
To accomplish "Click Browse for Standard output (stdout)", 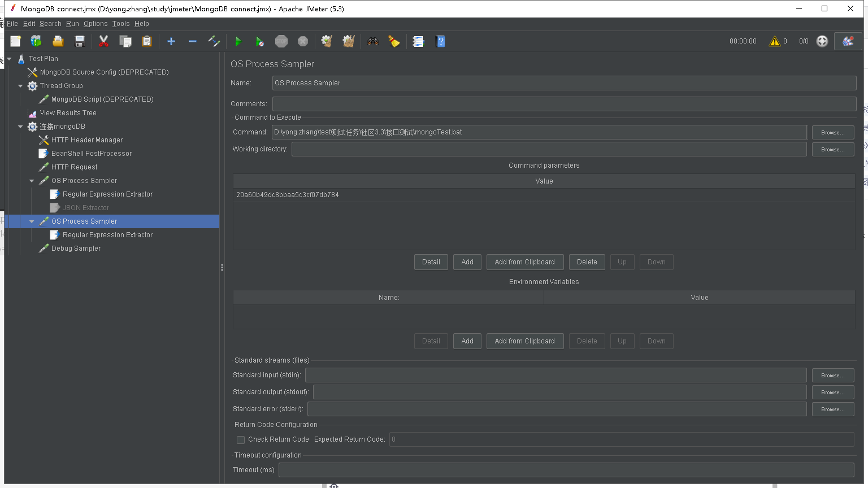I will pos(833,392).
